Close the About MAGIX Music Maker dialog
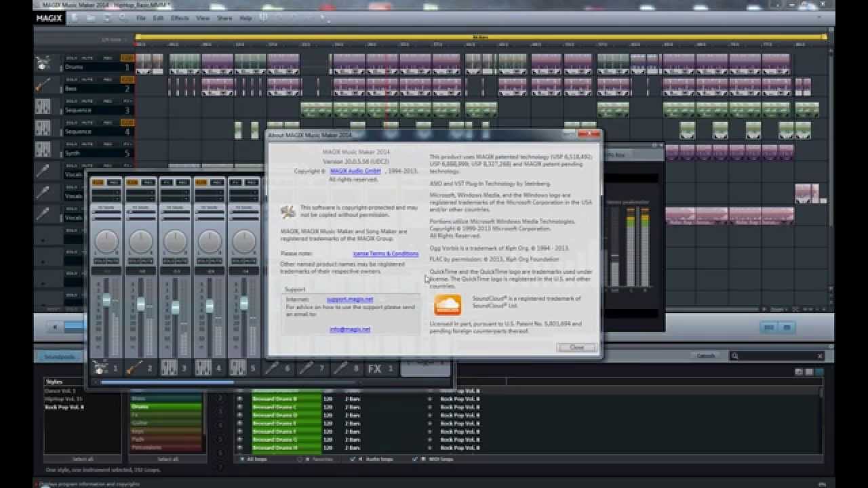The image size is (868, 488). click(x=577, y=347)
